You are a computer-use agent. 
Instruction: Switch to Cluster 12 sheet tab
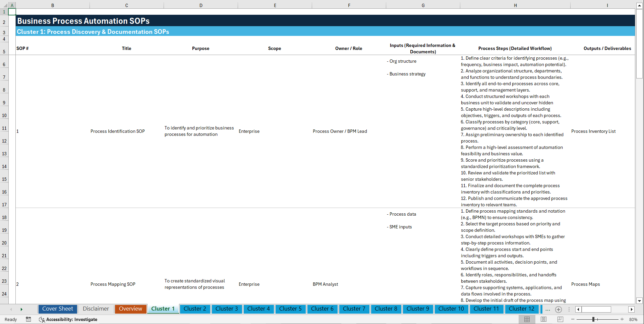[x=522, y=309]
